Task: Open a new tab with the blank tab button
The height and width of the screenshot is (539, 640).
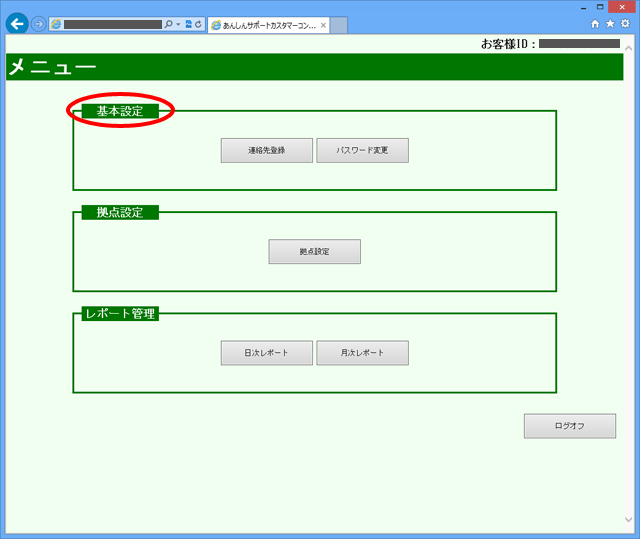Action: pos(339,25)
